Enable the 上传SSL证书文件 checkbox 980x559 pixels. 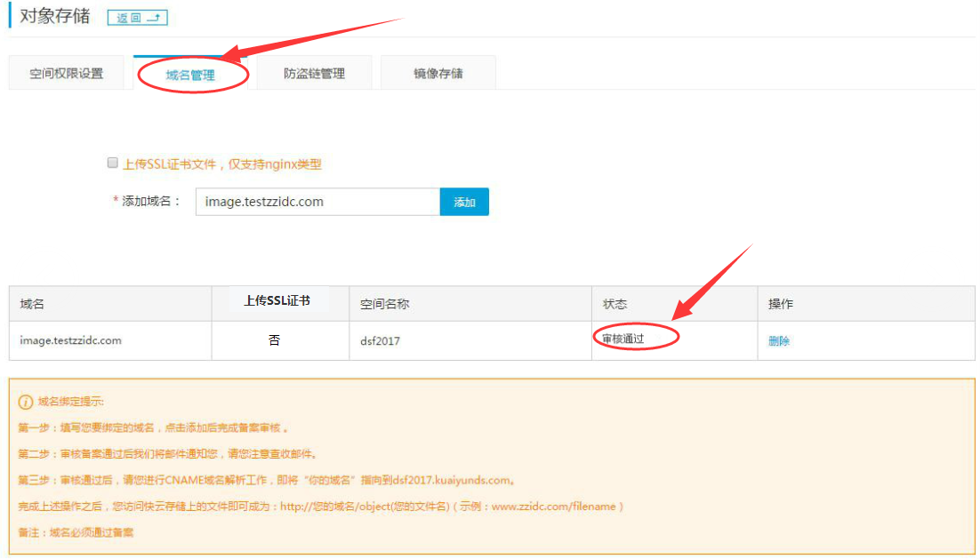coord(113,164)
